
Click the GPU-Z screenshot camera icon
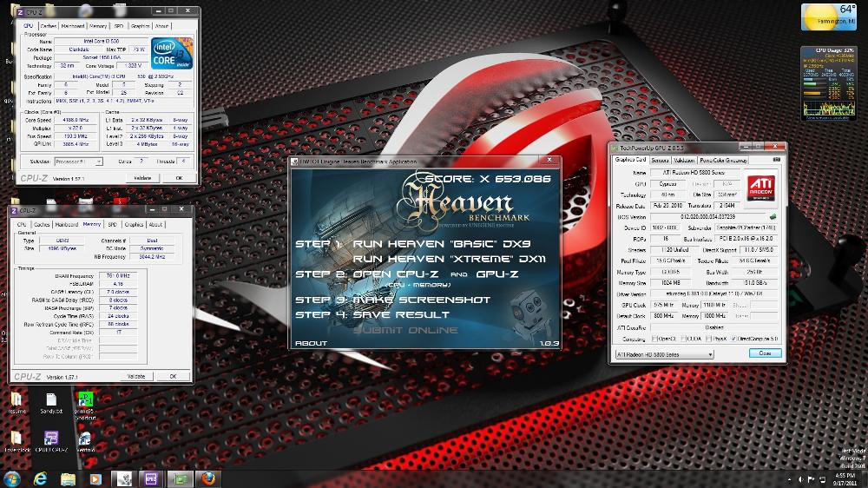(x=777, y=160)
